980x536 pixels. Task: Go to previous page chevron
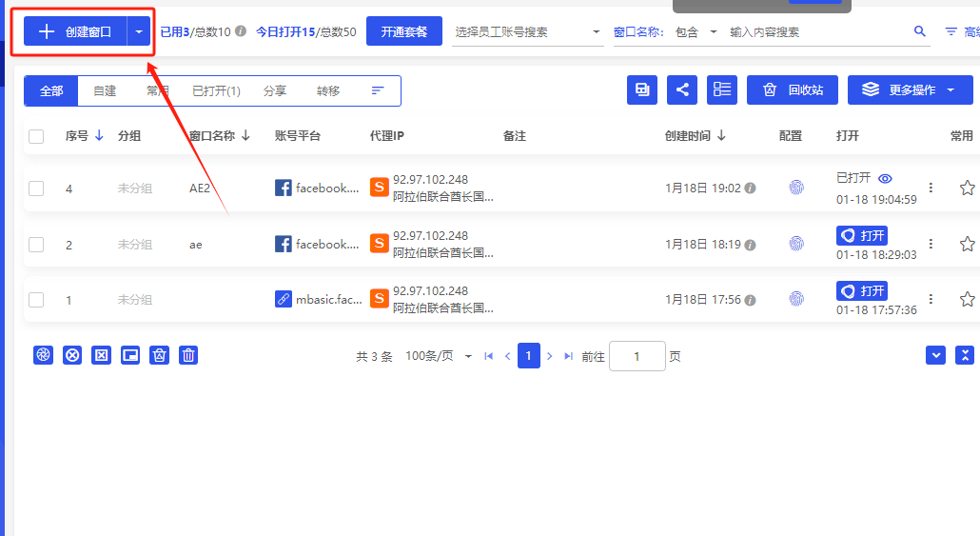tap(507, 356)
